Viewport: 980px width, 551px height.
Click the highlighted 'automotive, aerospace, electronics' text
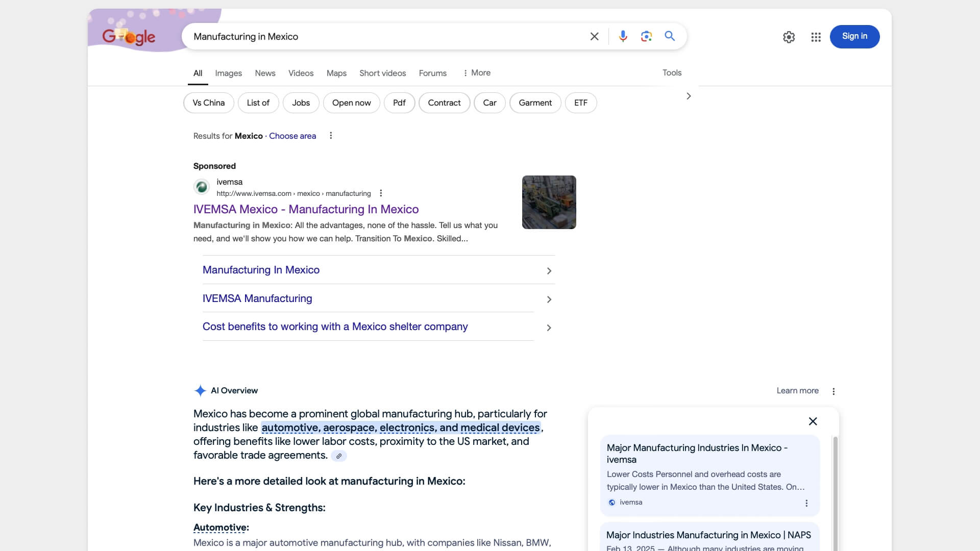click(401, 428)
